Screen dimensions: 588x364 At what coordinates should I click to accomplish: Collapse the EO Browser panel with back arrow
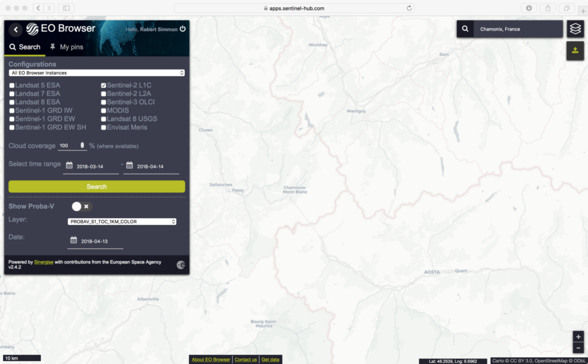coord(16,29)
